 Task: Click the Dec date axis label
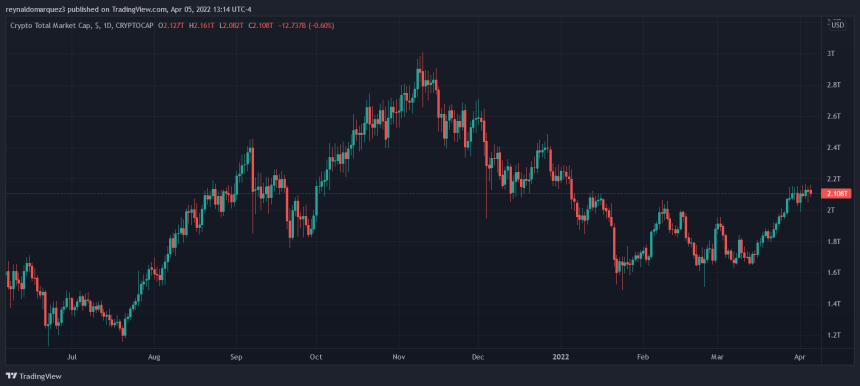[478, 357]
